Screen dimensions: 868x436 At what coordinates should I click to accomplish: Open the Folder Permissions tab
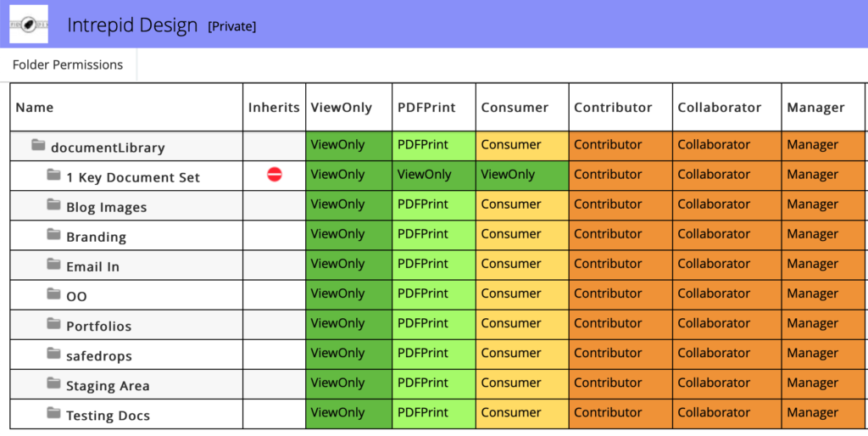tap(68, 65)
